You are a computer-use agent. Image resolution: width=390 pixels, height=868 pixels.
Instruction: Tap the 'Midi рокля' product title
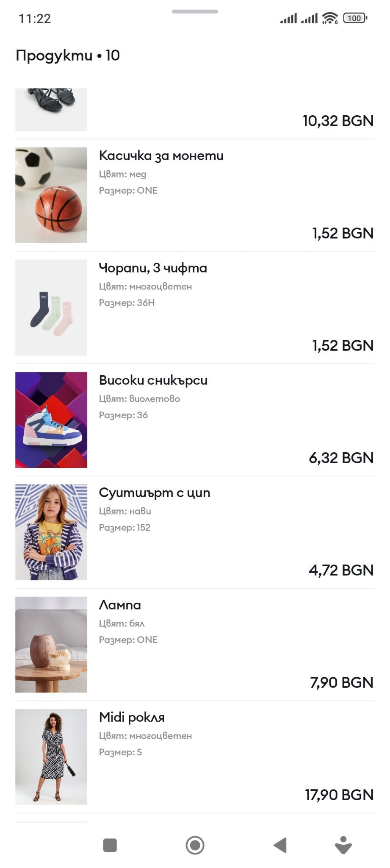pos(132,717)
